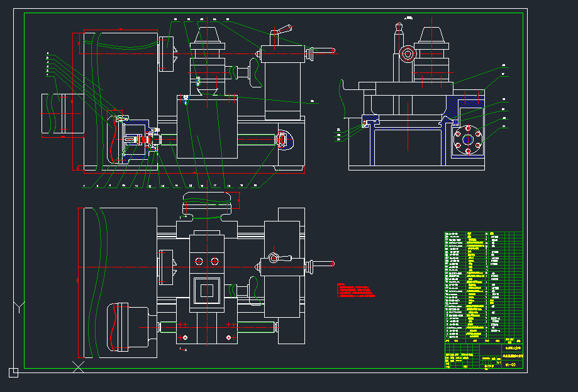
Task: Select the tailstock locking lever in front view
Action: tap(282, 31)
